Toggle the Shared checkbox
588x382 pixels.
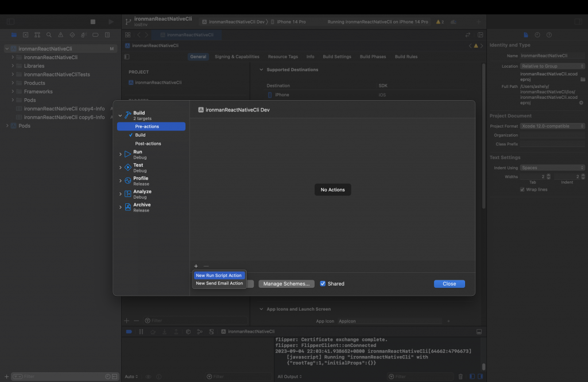(323, 284)
